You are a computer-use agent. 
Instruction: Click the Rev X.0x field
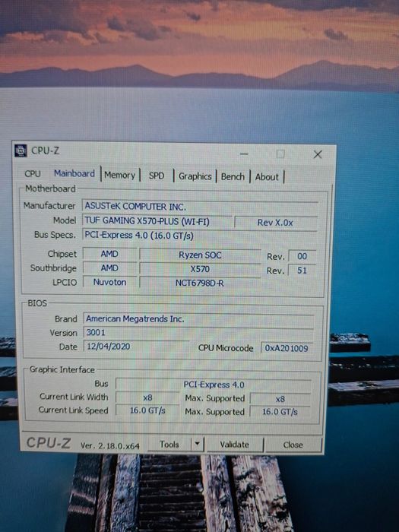tap(275, 223)
